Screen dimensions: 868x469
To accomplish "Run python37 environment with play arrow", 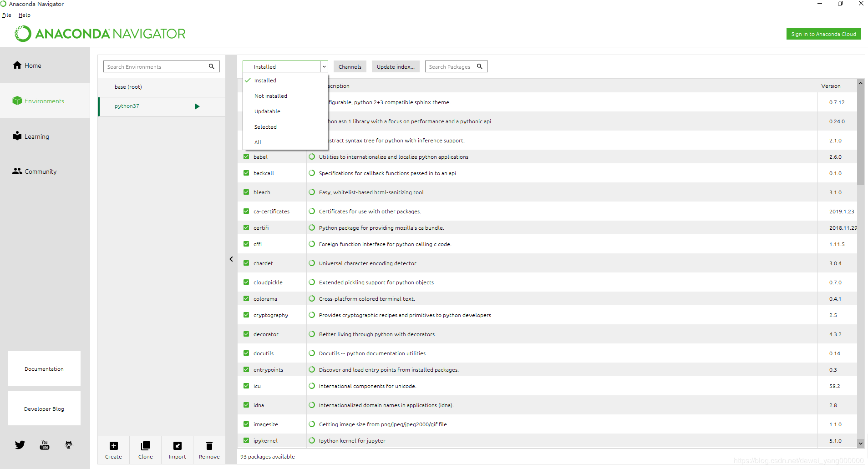I will click(x=197, y=106).
